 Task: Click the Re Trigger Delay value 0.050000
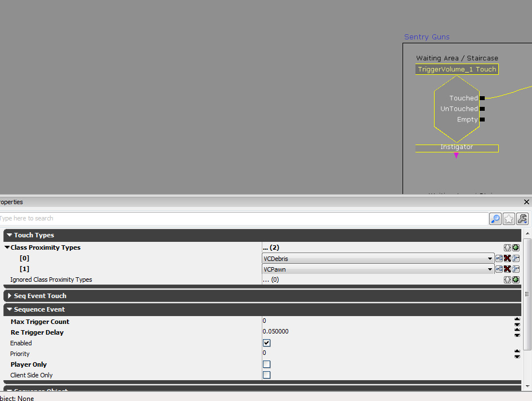coord(275,331)
